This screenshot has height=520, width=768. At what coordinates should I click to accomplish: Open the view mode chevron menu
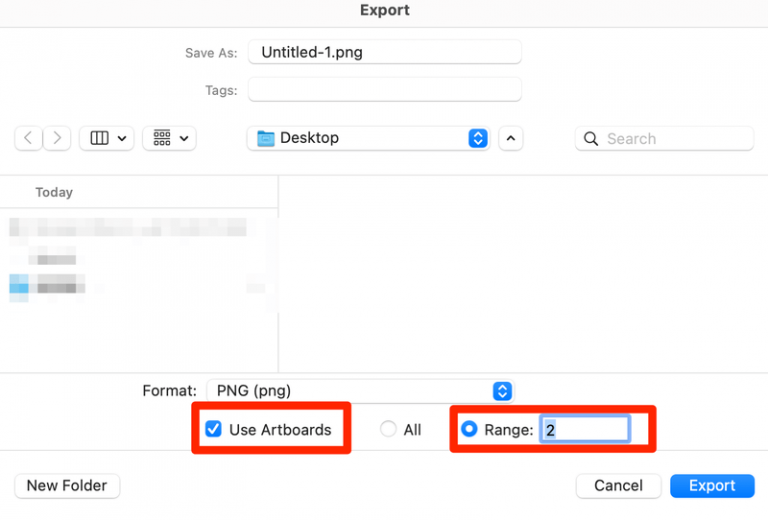tap(122, 139)
